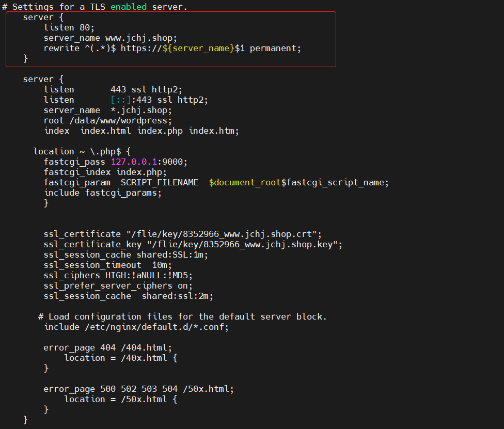Click the yellow $document_root variable
Image resolution: width=504 pixels, height=429 pixels.
(245, 183)
